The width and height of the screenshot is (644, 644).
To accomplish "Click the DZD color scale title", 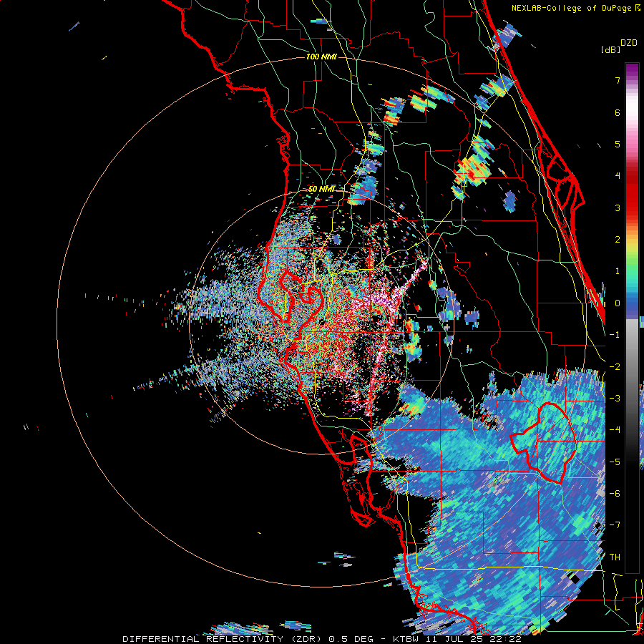I will (629, 43).
